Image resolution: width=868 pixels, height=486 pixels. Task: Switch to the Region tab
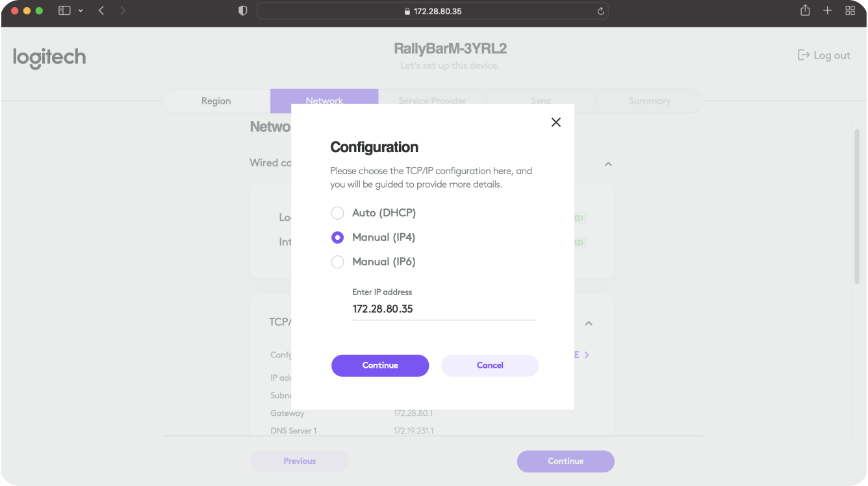216,101
